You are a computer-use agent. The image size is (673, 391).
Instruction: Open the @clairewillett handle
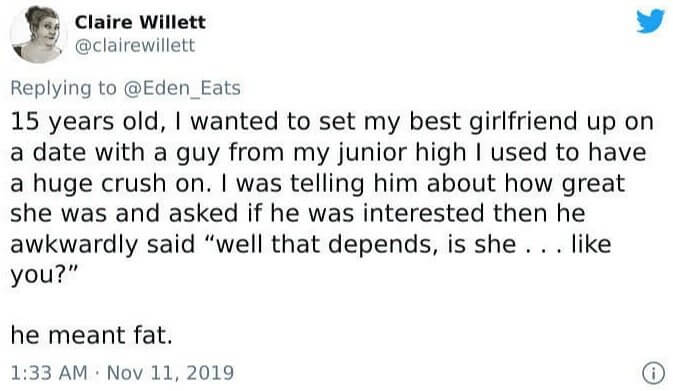(x=135, y=45)
